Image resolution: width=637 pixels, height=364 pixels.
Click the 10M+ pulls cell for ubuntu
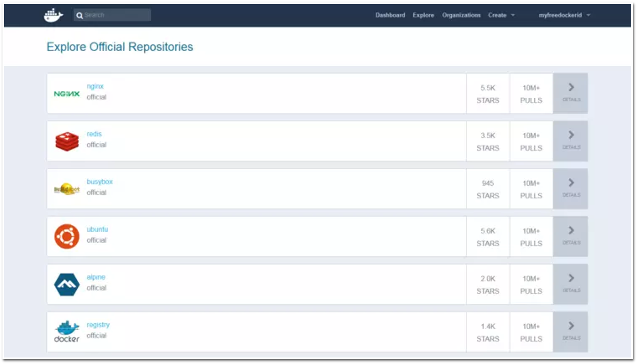pyautogui.click(x=531, y=237)
